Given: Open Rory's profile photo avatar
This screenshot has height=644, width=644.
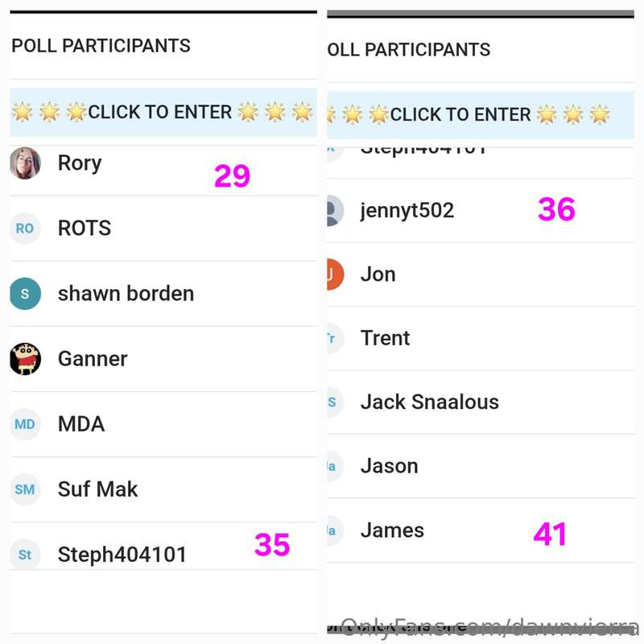Looking at the screenshot, I should pos(25,163).
